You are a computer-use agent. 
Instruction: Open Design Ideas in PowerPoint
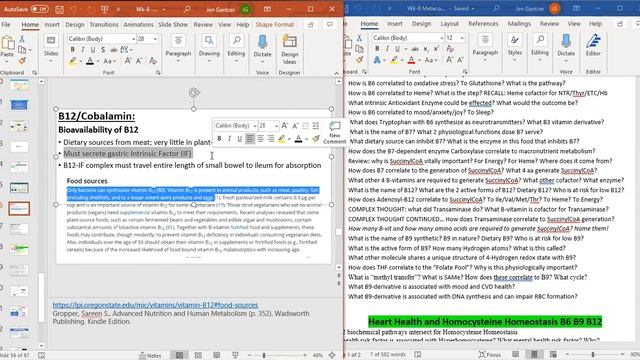[289, 49]
